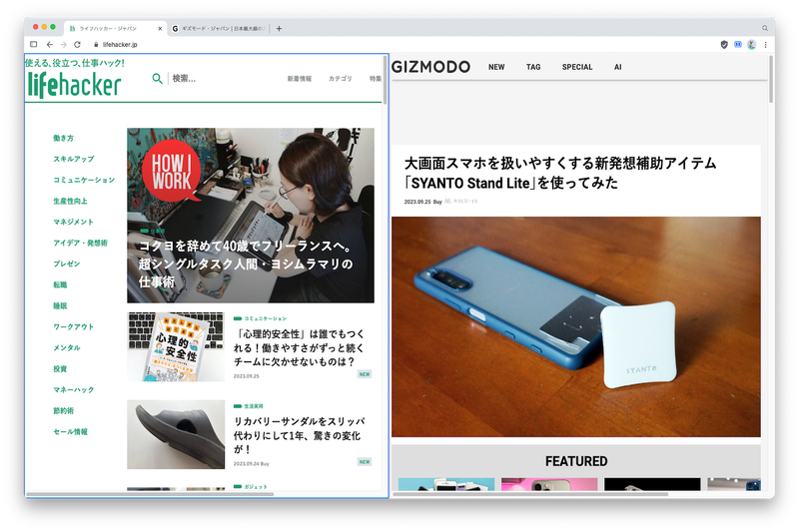
Task: Select 生産性向上 category in sidebar
Action: click(70, 201)
